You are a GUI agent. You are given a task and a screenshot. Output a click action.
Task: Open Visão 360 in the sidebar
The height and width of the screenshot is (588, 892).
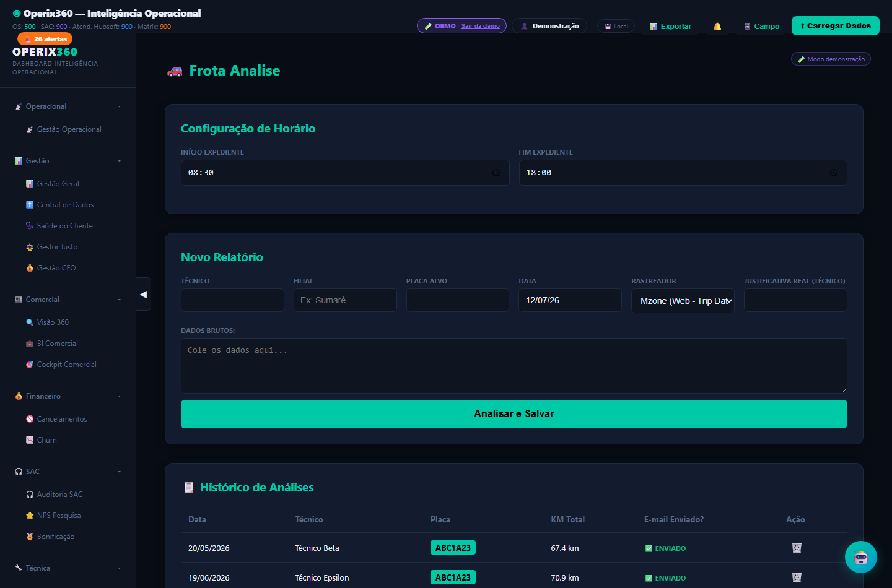53,322
